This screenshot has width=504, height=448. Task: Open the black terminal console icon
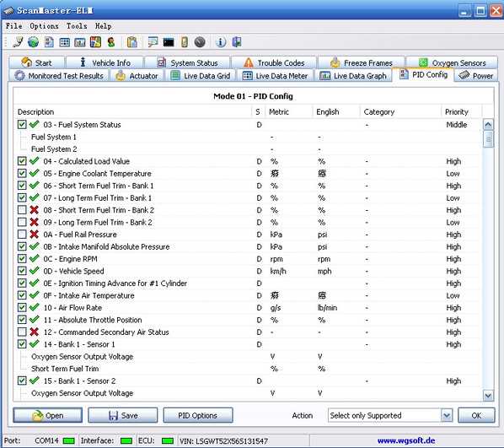[x=169, y=42]
